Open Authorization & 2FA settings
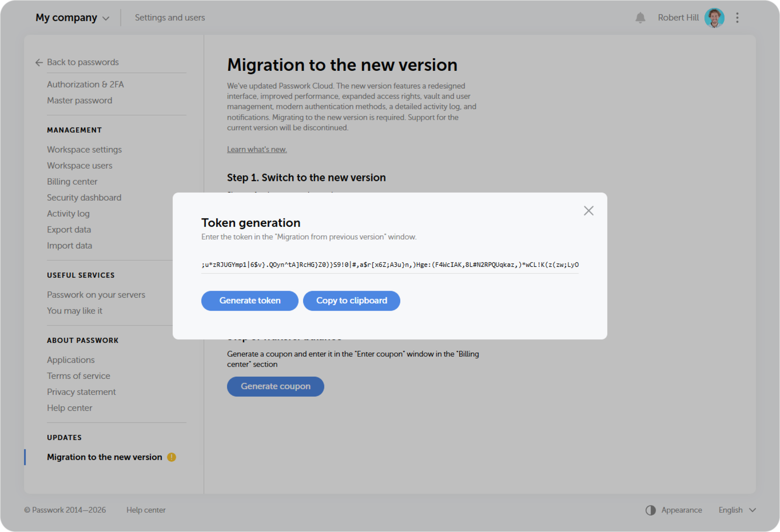This screenshot has height=532, width=780. pos(85,84)
